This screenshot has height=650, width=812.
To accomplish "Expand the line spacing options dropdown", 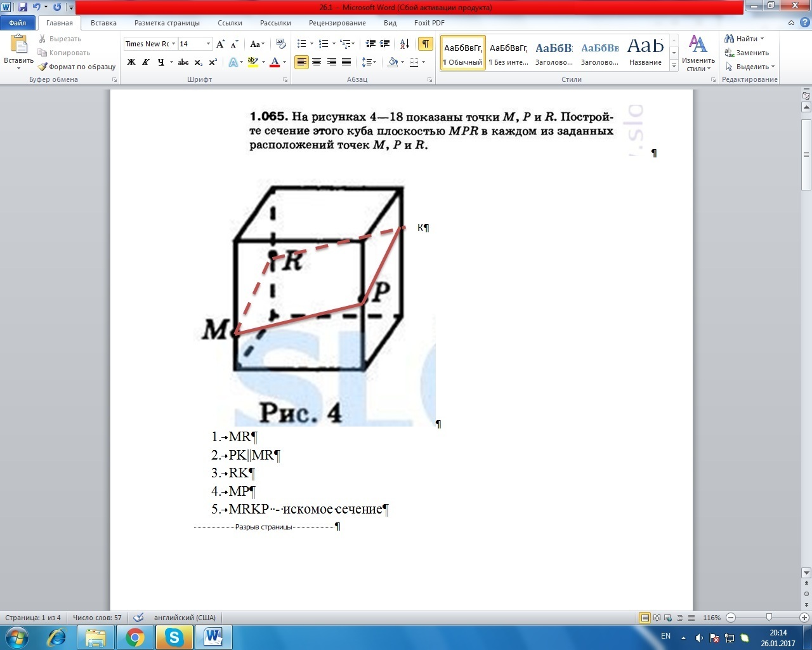I will [374, 62].
